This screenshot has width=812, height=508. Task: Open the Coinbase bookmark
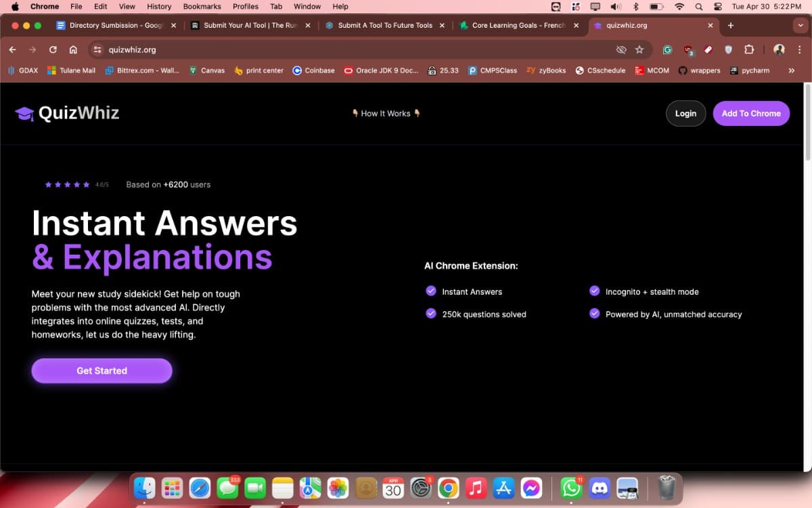(313, 70)
